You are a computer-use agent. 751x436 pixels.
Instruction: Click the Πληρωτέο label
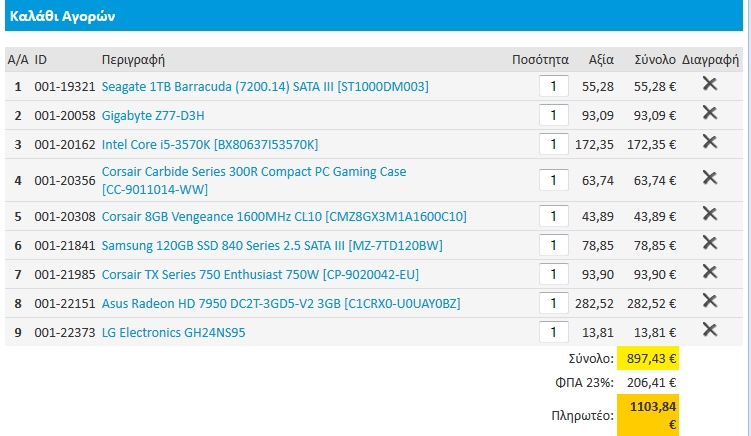(582, 415)
